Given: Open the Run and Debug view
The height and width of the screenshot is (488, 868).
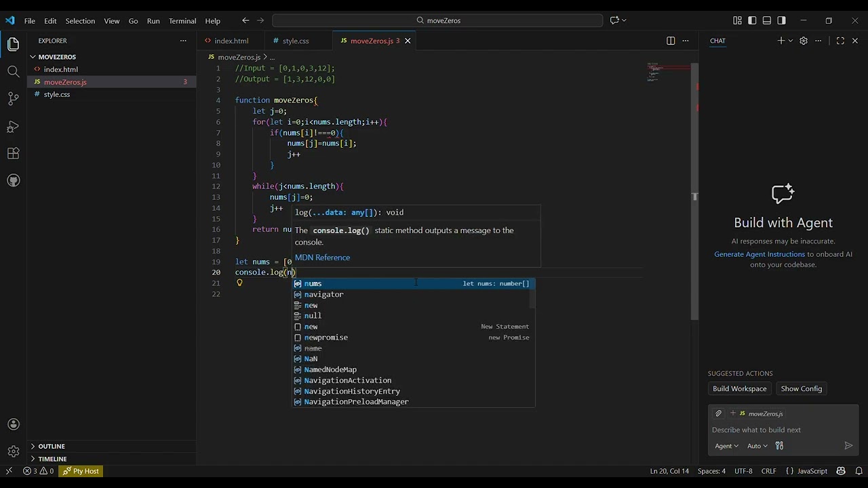Looking at the screenshot, I should pos(13,127).
